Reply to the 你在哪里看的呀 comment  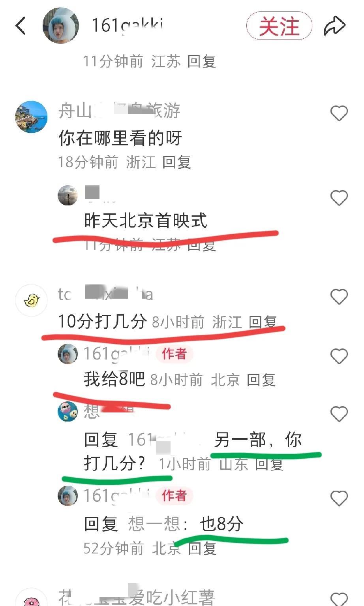pyautogui.click(x=176, y=162)
